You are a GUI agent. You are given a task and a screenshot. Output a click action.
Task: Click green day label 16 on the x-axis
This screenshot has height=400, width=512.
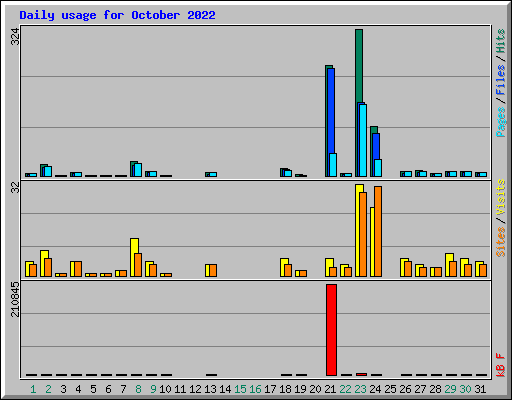[255, 389]
